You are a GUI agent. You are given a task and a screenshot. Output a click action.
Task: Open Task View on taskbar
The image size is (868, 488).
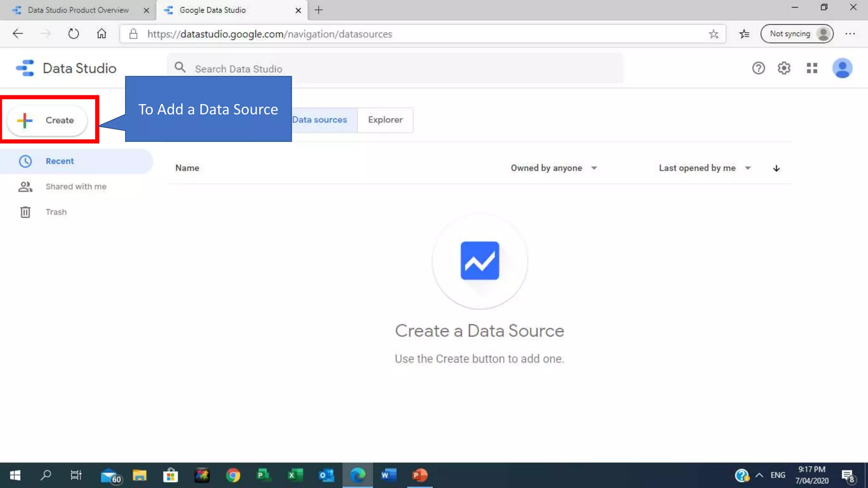coord(76,475)
